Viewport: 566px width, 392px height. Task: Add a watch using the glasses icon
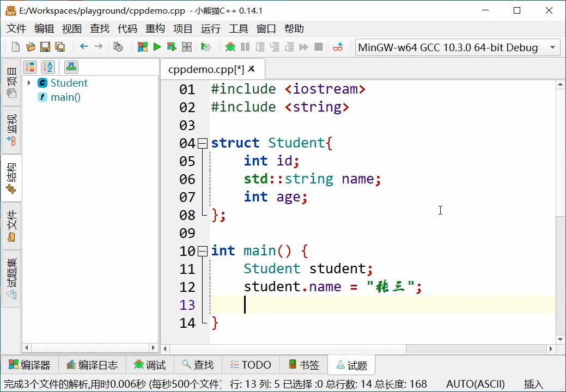[338, 47]
